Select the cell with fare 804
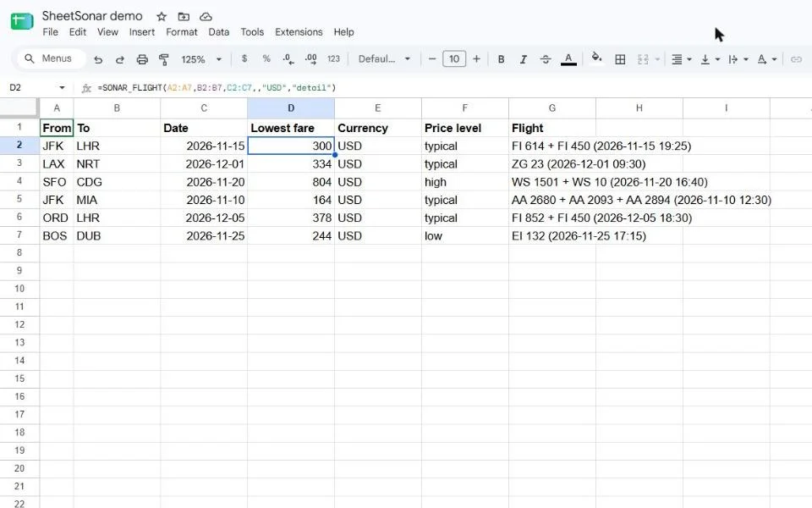The height and width of the screenshot is (508, 812). point(291,182)
